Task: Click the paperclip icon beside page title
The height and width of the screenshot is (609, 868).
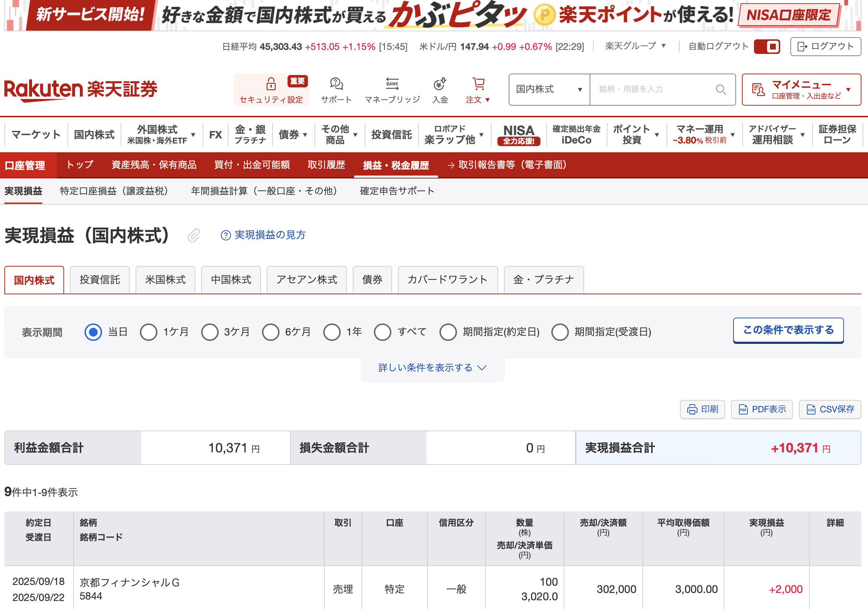Action: 193,235
